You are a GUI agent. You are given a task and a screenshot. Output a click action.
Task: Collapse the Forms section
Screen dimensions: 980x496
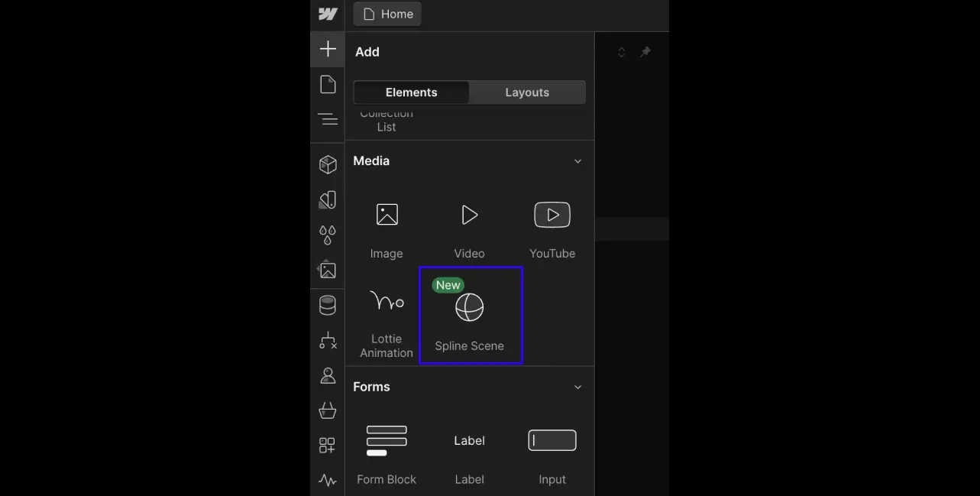click(x=577, y=387)
